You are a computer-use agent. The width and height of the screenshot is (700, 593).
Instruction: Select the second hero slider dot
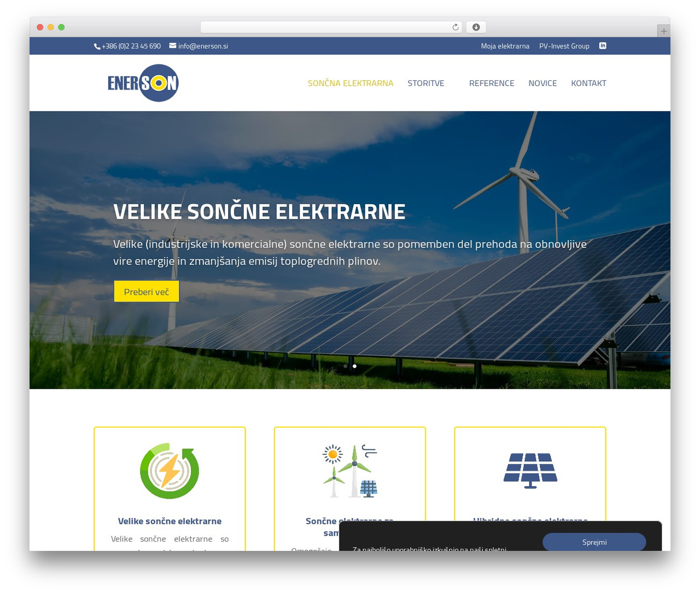pos(354,366)
